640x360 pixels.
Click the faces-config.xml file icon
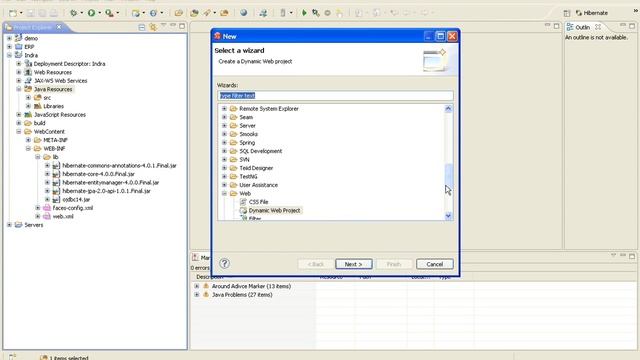pos(47,208)
